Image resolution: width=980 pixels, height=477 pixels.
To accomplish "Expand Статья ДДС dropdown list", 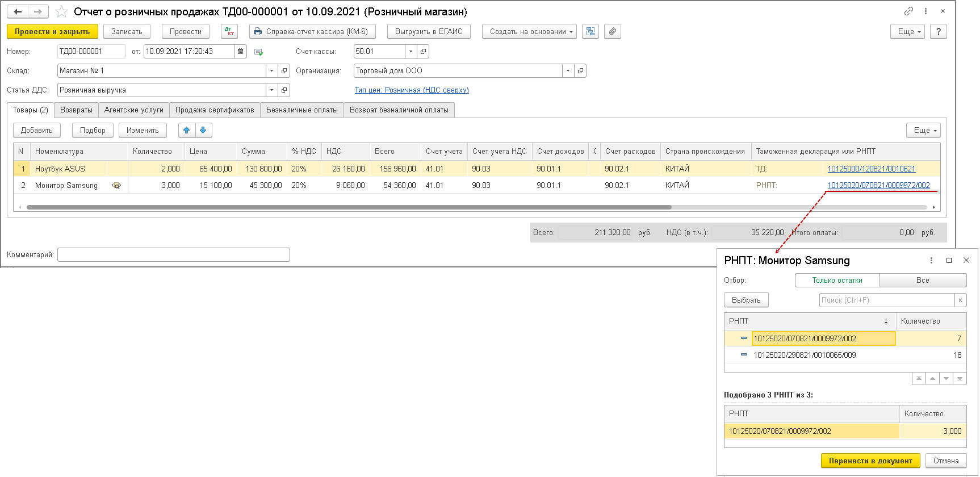I will coord(271,90).
